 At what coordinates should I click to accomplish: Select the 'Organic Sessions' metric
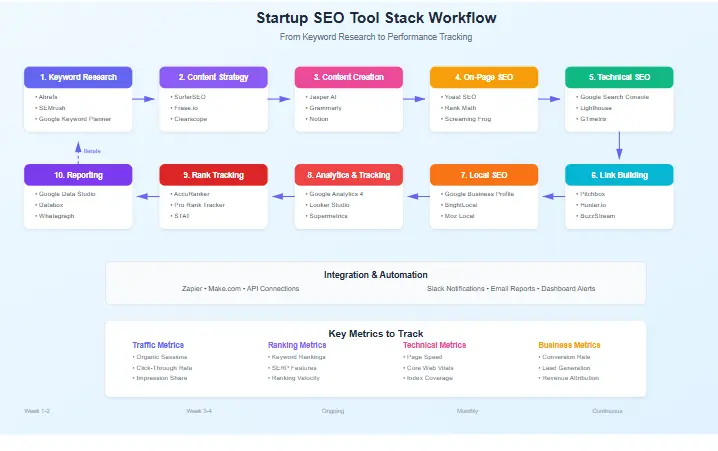click(160, 357)
